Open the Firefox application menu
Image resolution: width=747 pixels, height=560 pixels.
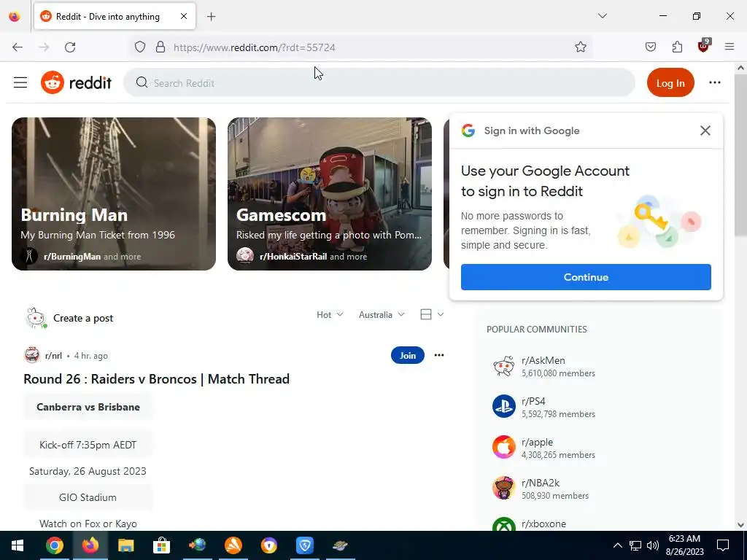(729, 47)
